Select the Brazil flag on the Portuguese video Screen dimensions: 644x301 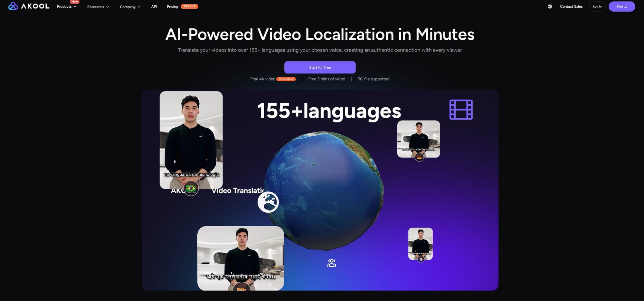[x=191, y=189]
